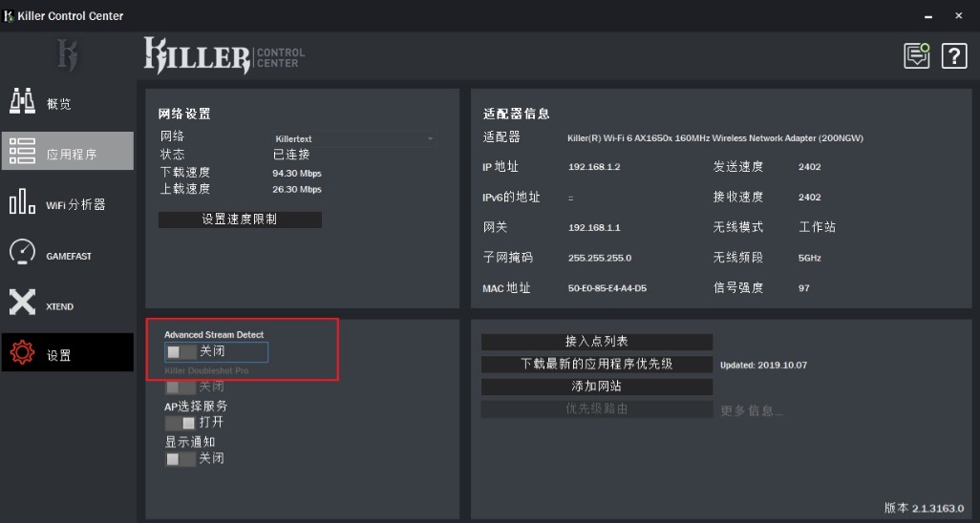
Task: Click 发送速度 value 2402
Action: click(x=809, y=167)
